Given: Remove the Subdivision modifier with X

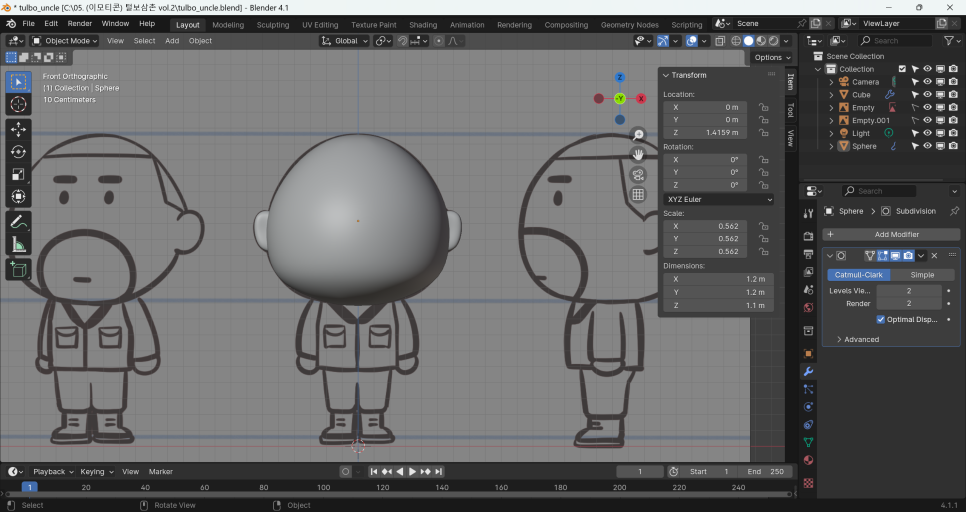Looking at the screenshot, I should click(x=934, y=256).
